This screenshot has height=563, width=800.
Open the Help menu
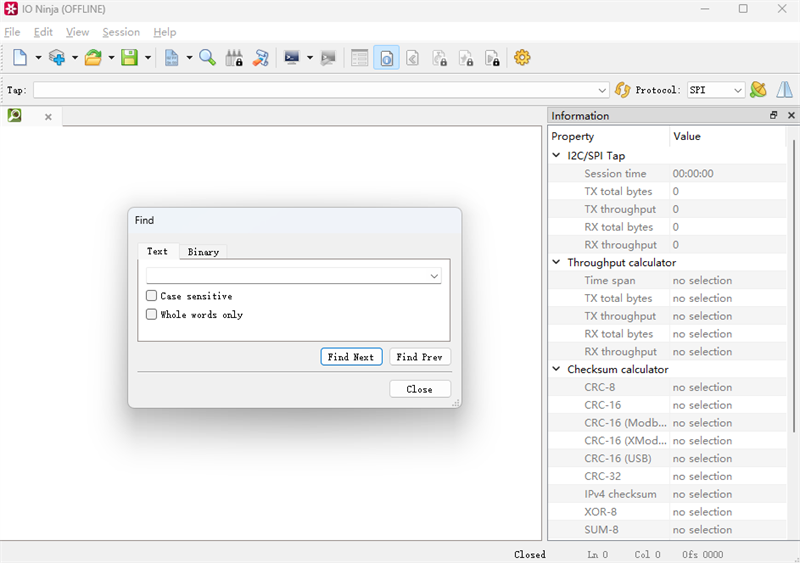pyautogui.click(x=165, y=32)
